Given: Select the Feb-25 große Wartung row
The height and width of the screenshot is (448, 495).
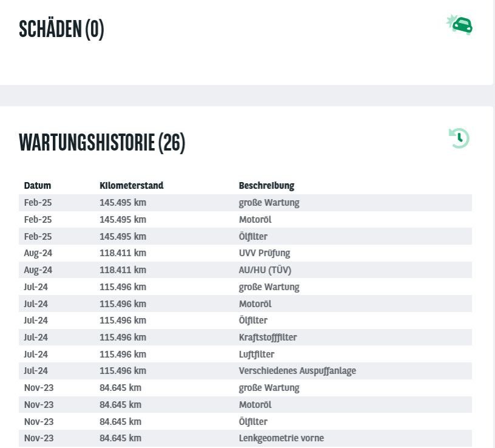Looking at the screenshot, I should tap(245, 203).
